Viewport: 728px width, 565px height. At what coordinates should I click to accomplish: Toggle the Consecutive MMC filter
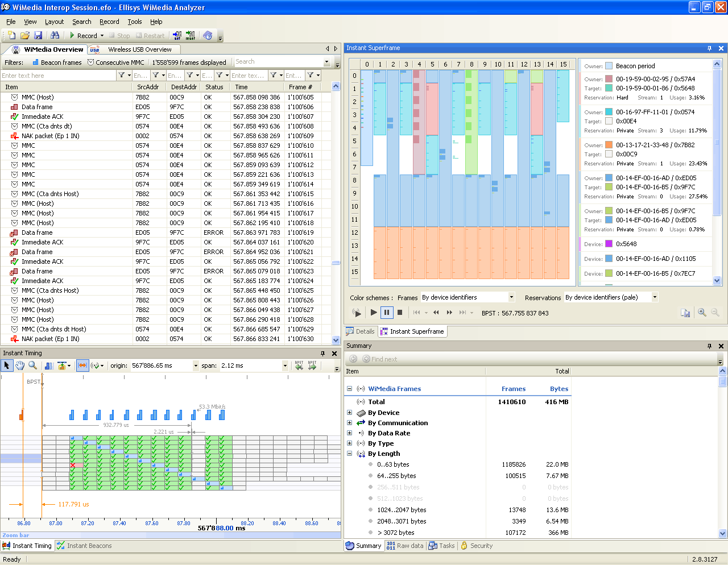tap(116, 63)
